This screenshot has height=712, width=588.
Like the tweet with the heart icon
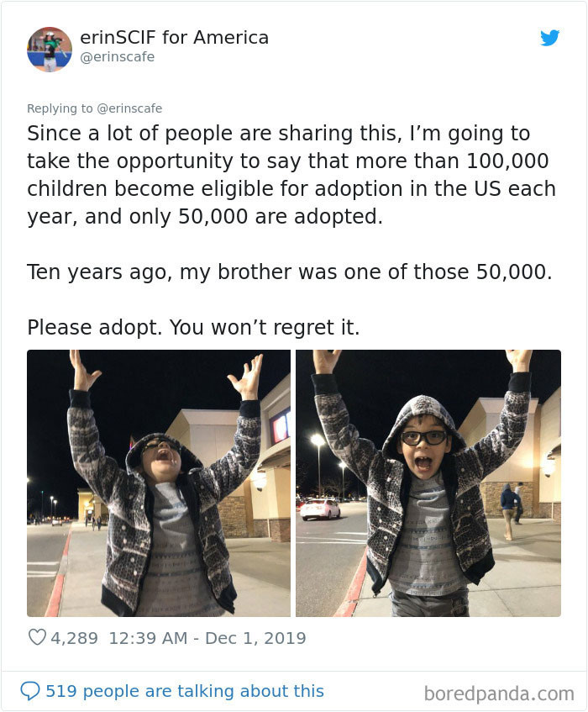37,638
